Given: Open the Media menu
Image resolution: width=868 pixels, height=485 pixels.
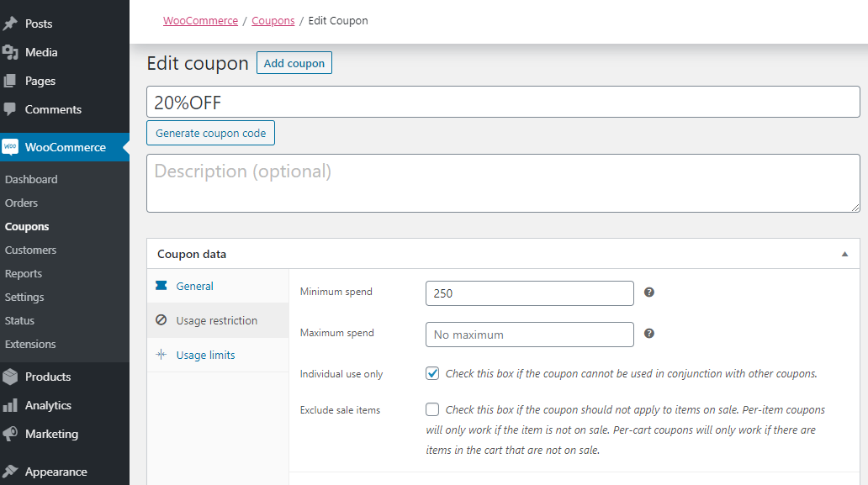Looking at the screenshot, I should (x=65, y=52).
